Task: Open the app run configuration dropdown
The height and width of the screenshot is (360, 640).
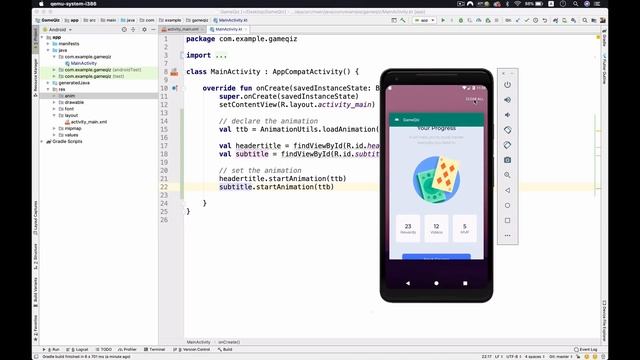Action: pyautogui.click(x=424, y=20)
